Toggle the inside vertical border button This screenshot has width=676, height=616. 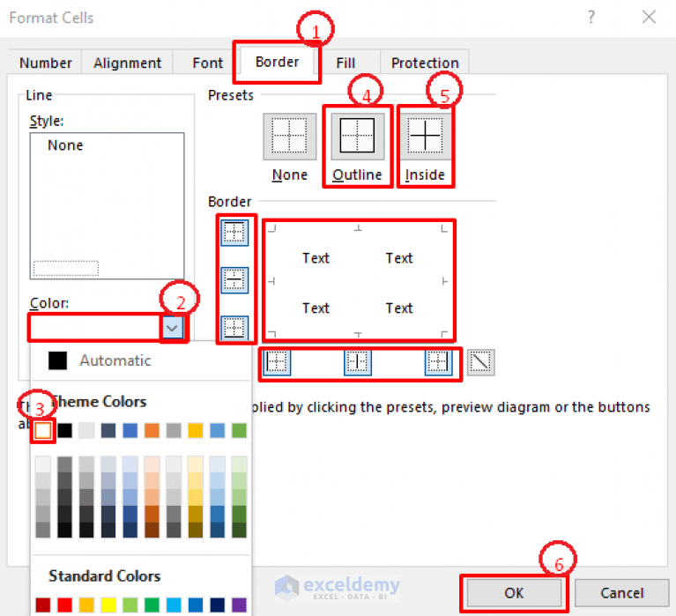point(358,361)
